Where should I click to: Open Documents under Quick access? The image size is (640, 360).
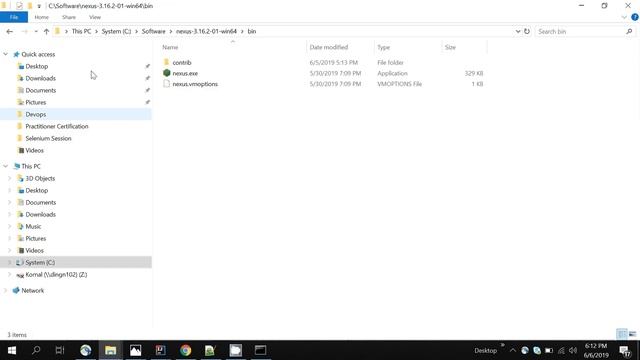pyautogui.click(x=40, y=90)
